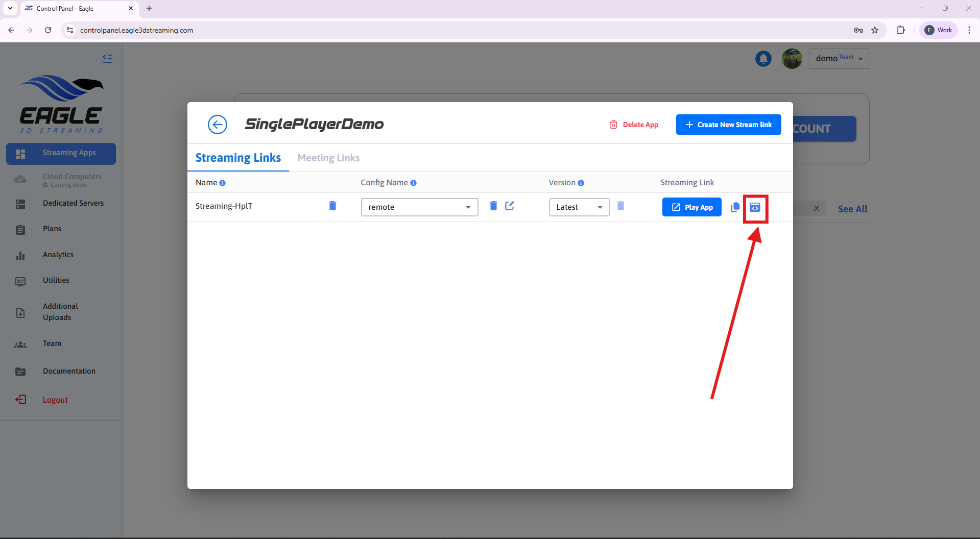Open the Chrome three-dot menu
This screenshot has height=539, width=980.
[969, 30]
